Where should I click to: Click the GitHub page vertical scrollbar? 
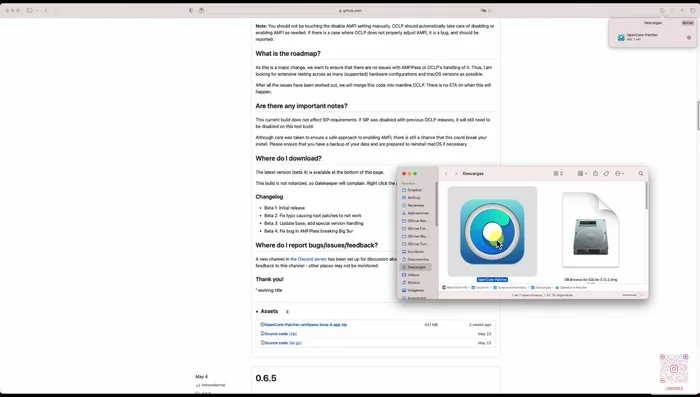[x=697, y=116]
